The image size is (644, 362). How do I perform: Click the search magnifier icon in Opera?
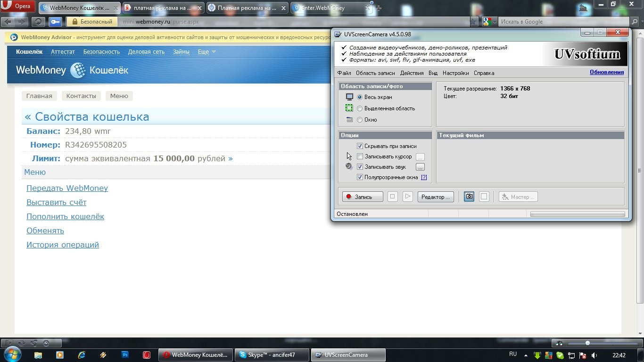(635, 22)
